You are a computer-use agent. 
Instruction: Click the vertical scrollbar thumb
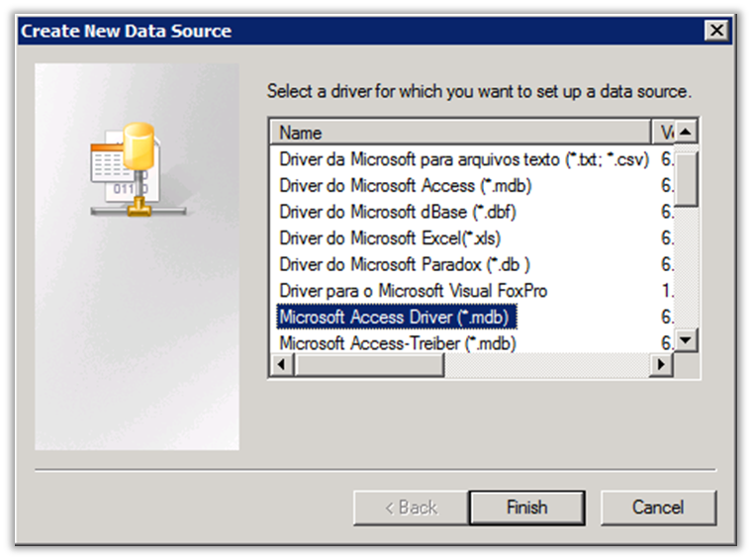click(x=687, y=176)
